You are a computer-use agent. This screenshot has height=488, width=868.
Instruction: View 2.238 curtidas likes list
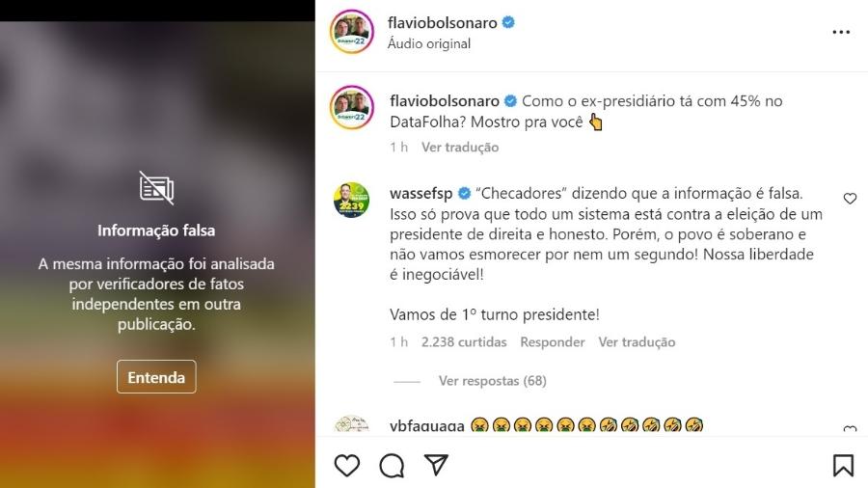[463, 342]
